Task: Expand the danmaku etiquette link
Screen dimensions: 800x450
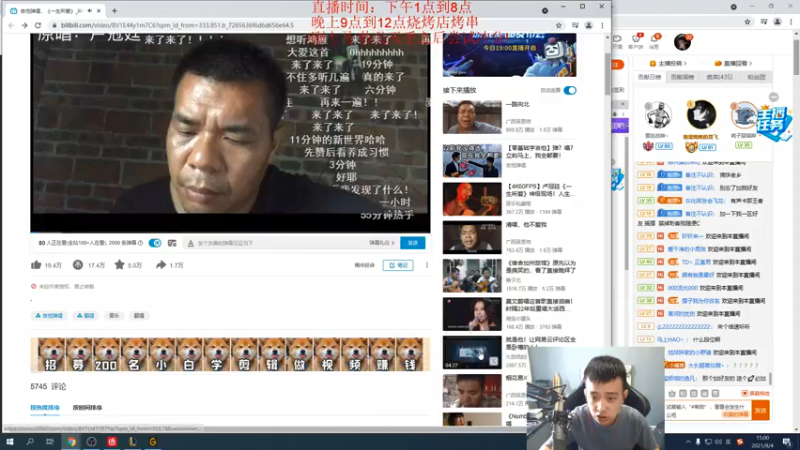Action: (x=382, y=243)
